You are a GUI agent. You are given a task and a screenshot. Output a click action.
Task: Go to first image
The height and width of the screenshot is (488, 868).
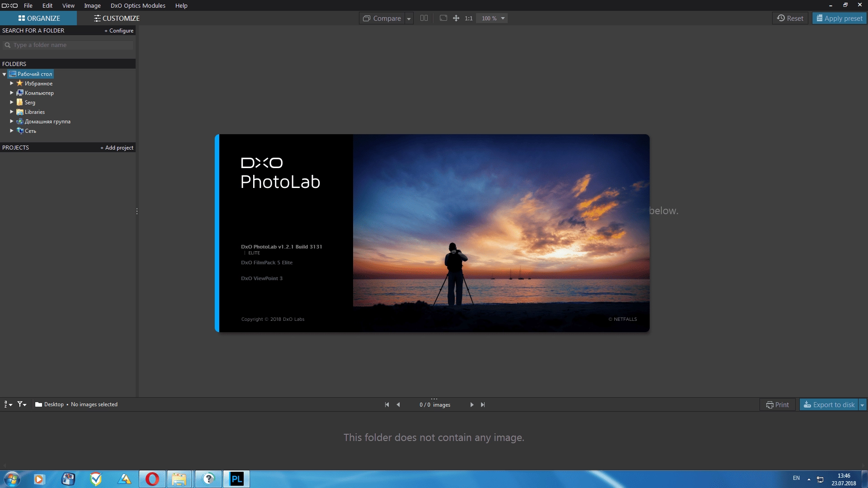(x=387, y=405)
